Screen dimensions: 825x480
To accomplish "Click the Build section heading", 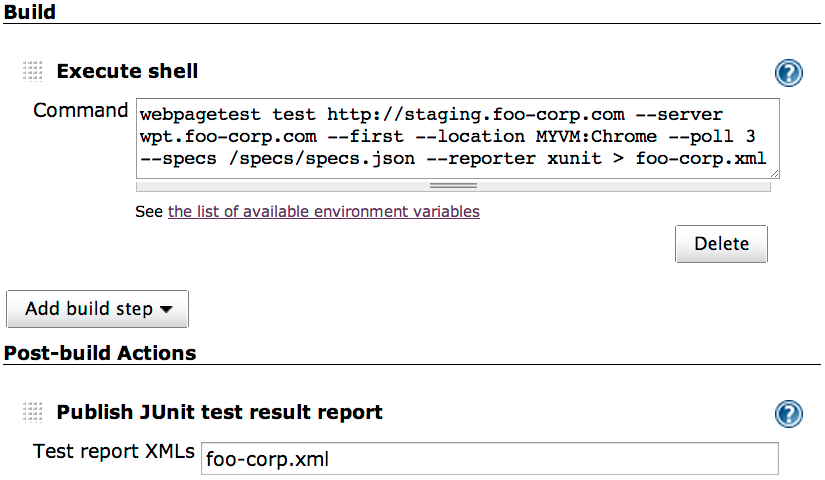I will pyautogui.click(x=29, y=12).
